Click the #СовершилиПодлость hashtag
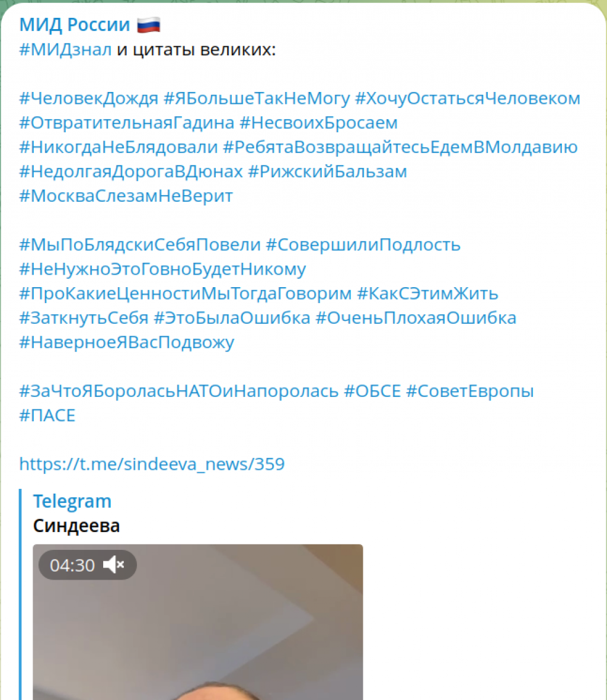This screenshot has height=700, width=607. [363, 244]
